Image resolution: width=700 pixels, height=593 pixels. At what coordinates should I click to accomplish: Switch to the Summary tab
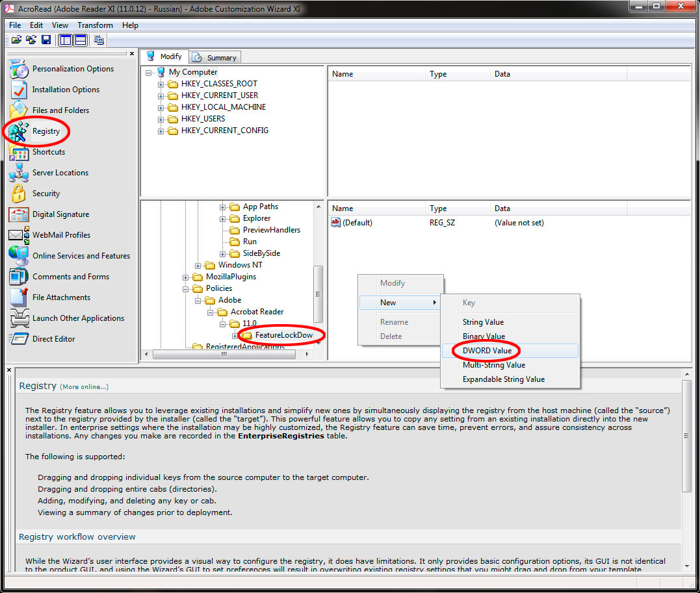(x=216, y=58)
